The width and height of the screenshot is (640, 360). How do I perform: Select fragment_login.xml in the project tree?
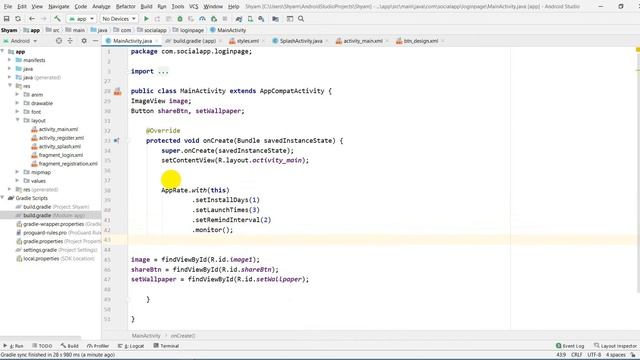61,155
